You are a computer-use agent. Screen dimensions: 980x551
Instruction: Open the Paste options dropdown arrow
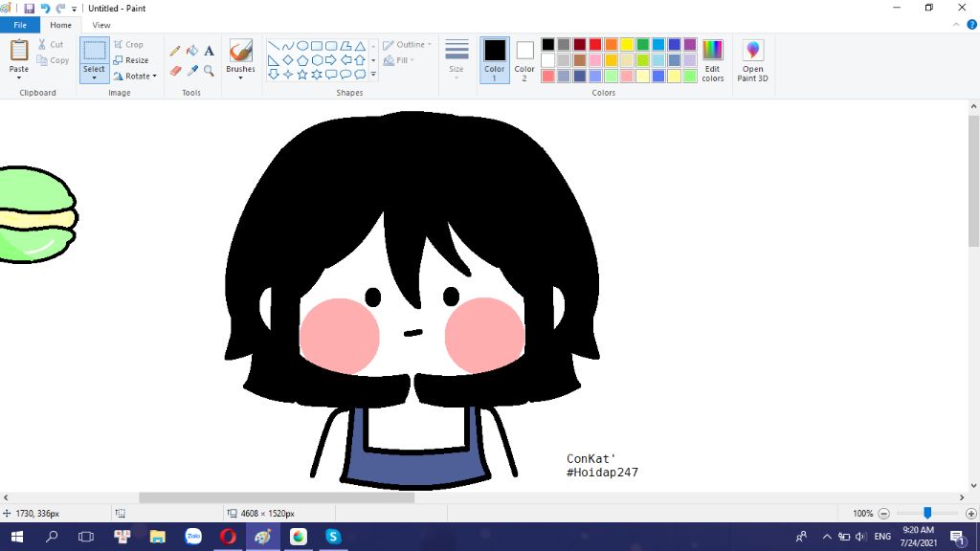pos(19,77)
